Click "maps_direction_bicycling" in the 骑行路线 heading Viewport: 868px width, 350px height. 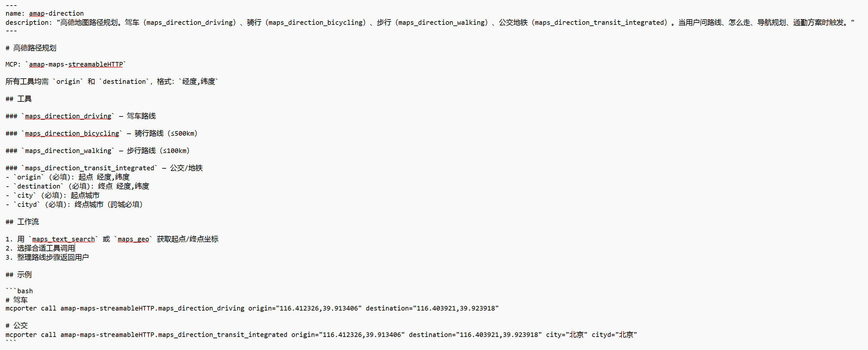(x=72, y=133)
